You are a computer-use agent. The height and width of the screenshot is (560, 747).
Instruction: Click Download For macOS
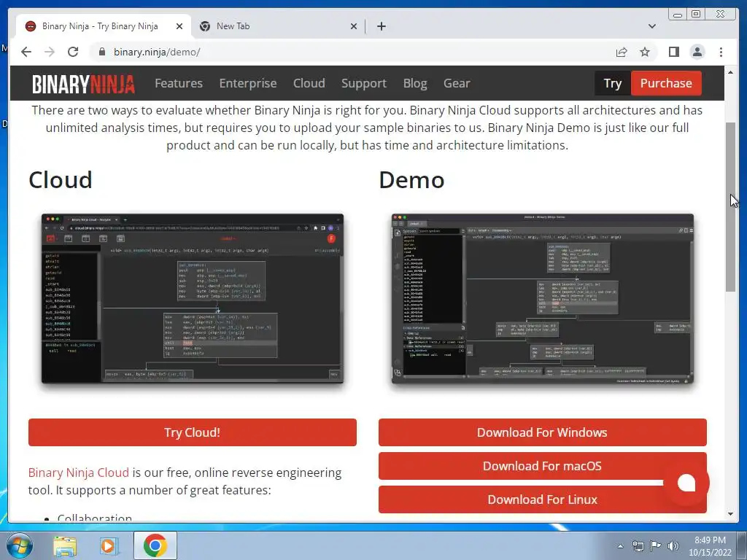click(x=543, y=466)
